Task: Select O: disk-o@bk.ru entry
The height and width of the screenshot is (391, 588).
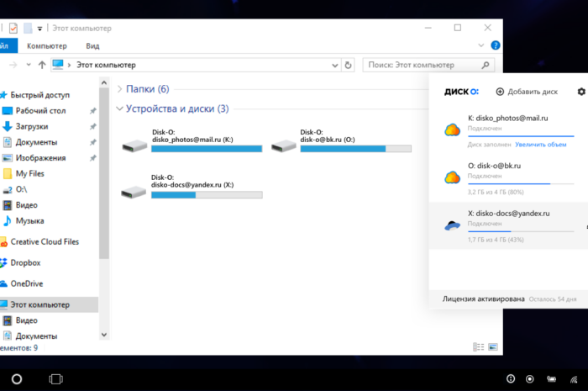Action: pos(508,178)
